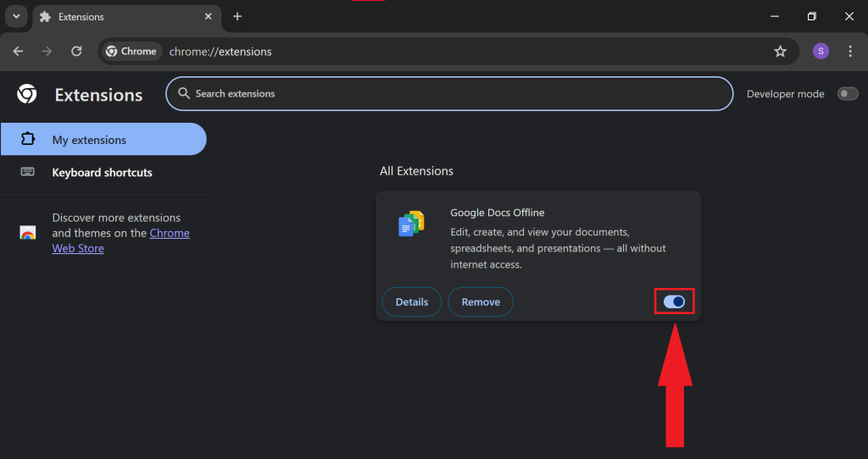The height and width of the screenshot is (459, 868).
Task: Click the Search extensions field
Action: pyautogui.click(x=449, y=94)
